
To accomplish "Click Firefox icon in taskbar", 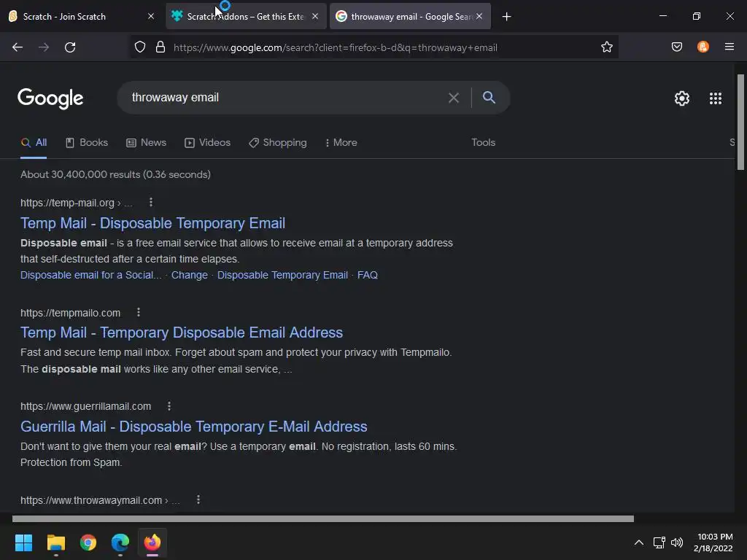I will [152, 542].
